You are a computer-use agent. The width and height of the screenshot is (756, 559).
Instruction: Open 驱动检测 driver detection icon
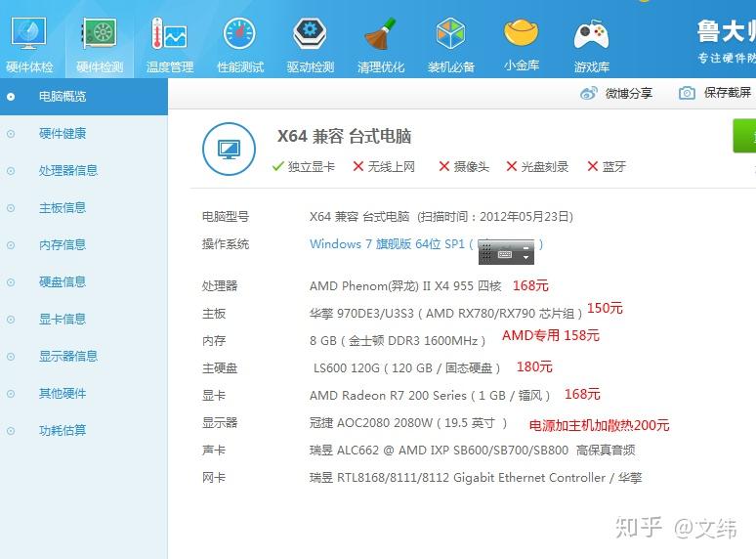[x=310, y=34]
